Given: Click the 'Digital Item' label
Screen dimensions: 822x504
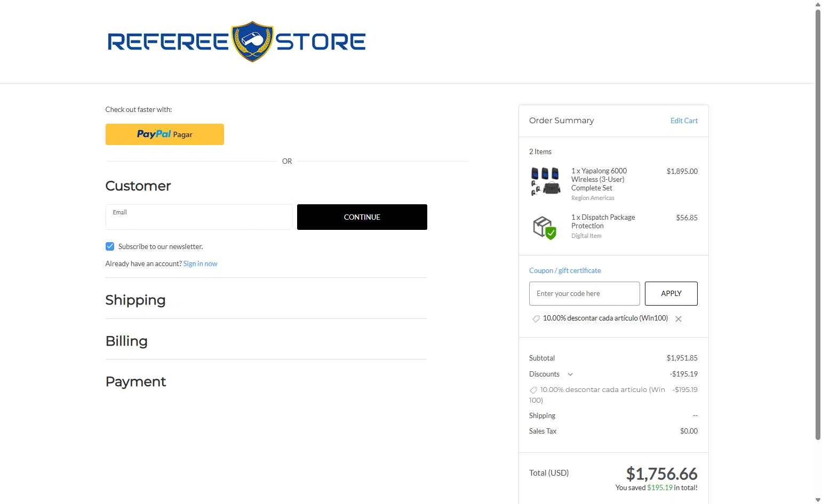Looking at the screenshot, I should tap(586, 236).
